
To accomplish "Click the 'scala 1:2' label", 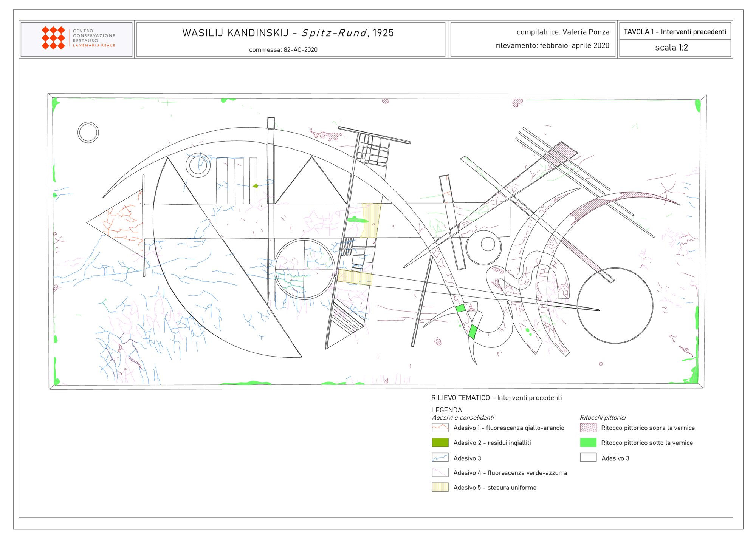I will pos(671,48).
